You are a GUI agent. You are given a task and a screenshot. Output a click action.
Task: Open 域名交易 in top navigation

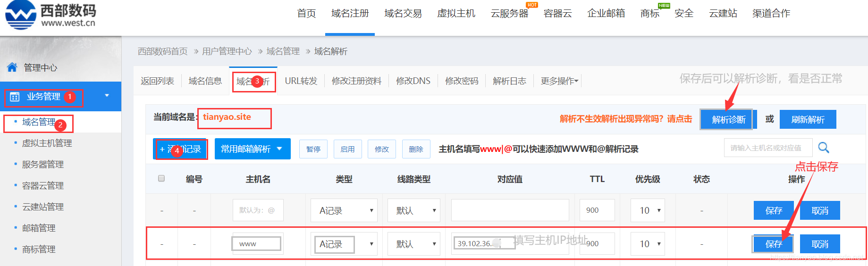(x=403, y=13)
